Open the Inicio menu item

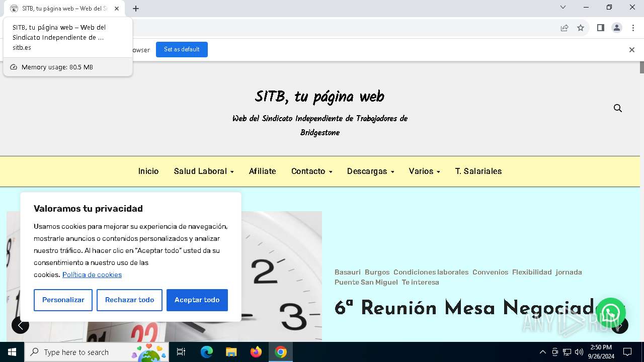point(148,171)
